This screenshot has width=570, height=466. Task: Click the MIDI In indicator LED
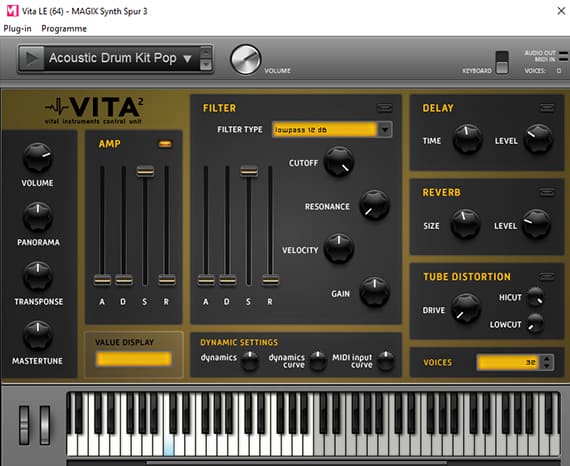[563, 59]
